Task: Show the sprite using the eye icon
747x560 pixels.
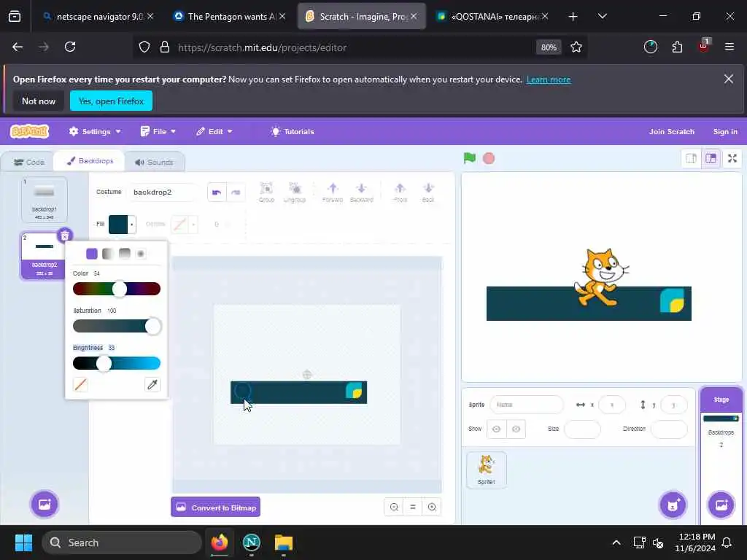Action: [496, 429]
